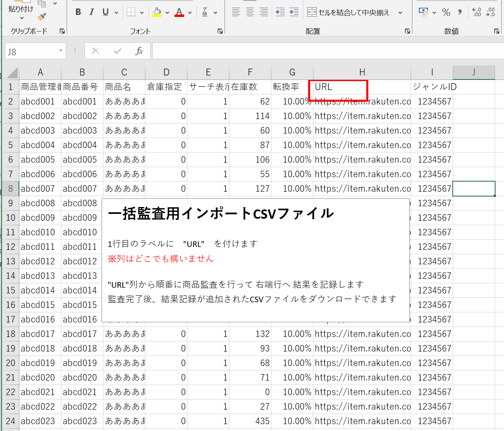Click the 貼り付け paste button

(21, 9)
